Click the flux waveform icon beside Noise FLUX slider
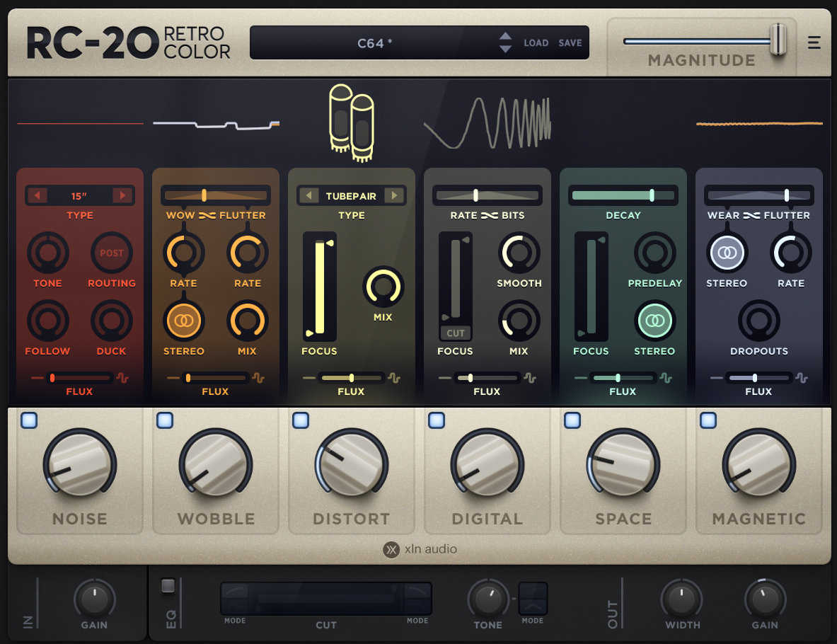 pyautogui.click(x=121, y=377)
